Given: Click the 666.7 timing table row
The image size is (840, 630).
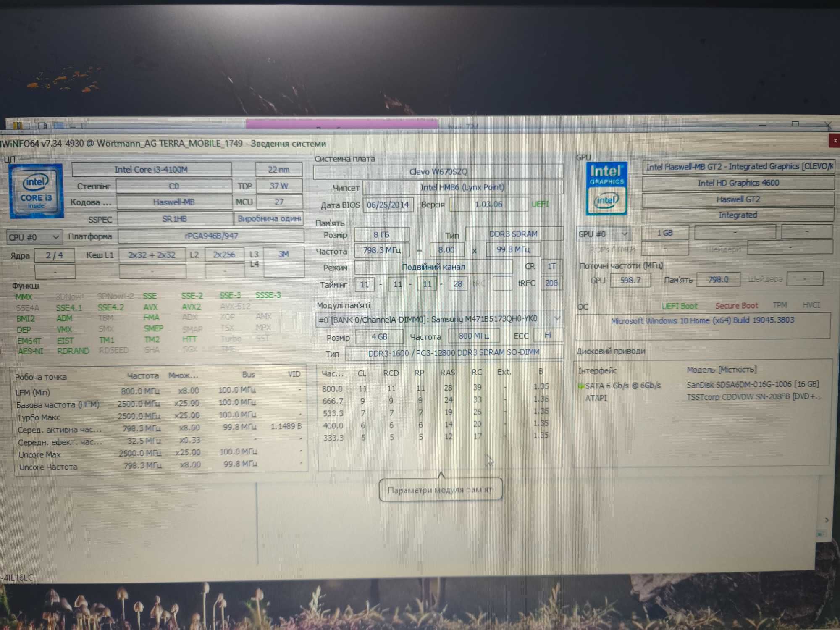Looking at the screenshot, I should point(436,400).
